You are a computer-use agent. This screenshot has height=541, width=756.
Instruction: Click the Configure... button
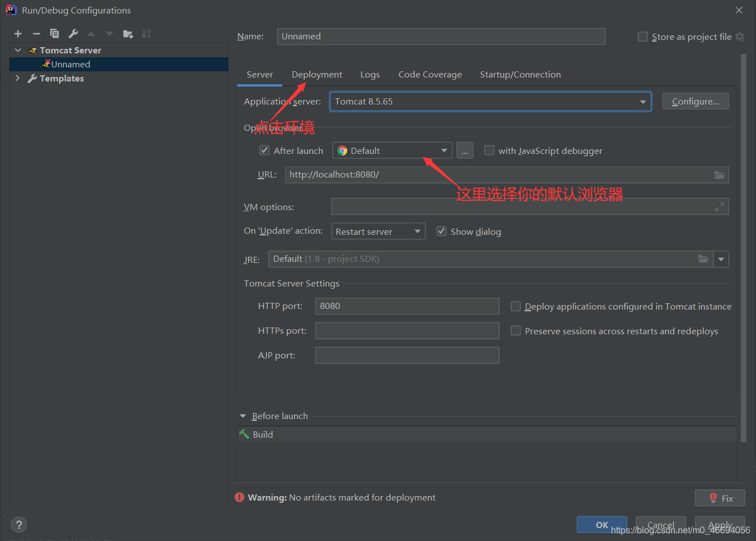pos(695,101)
